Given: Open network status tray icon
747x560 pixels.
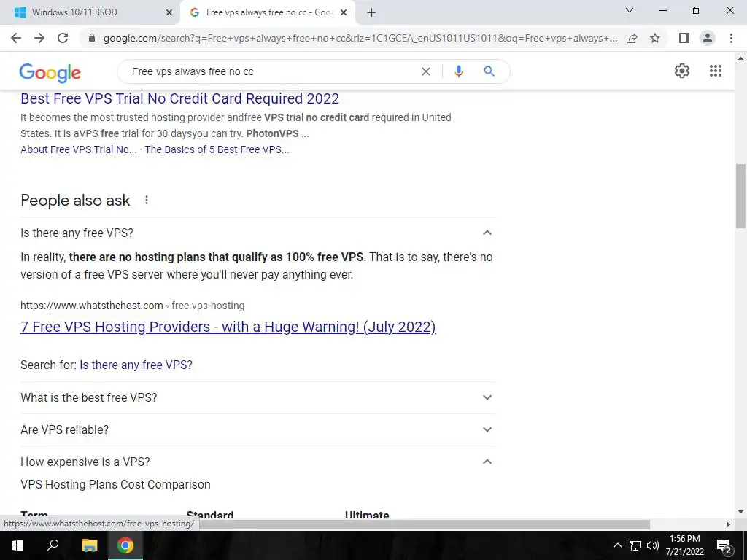Looking at the screenshot, I should pos(635,545).
